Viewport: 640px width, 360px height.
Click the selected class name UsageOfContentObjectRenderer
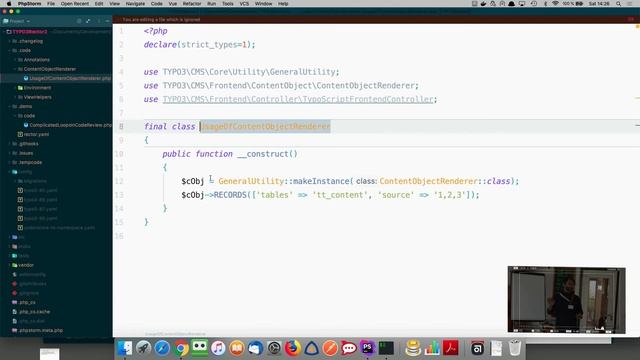click(x=265, y=127)
